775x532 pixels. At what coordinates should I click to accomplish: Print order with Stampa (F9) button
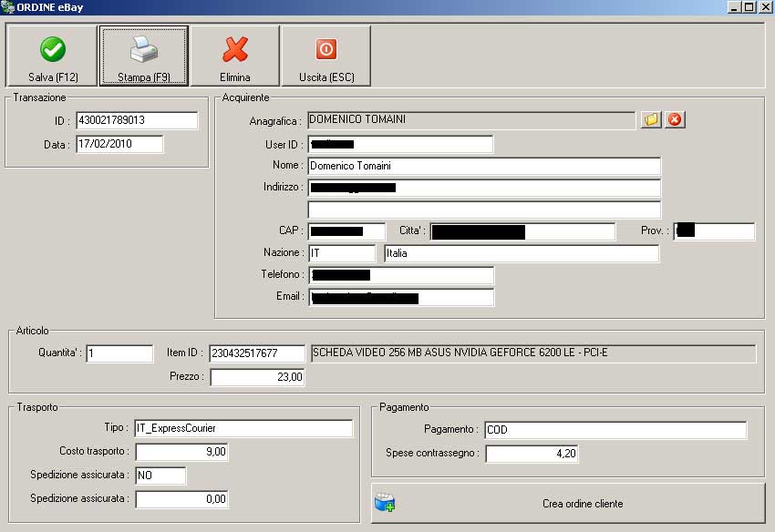[x=144, y=56]
